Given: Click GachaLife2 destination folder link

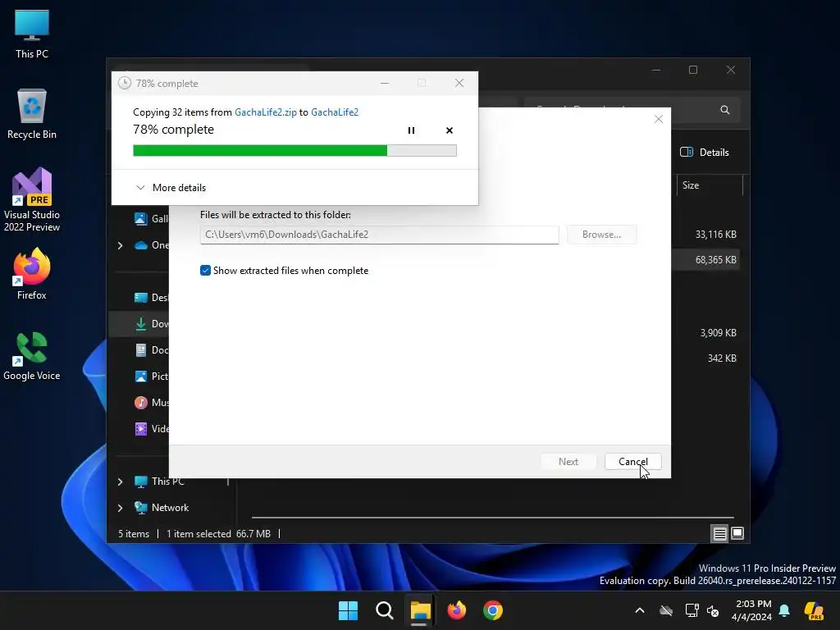Looking at the screenshot, I should (335, 112).
